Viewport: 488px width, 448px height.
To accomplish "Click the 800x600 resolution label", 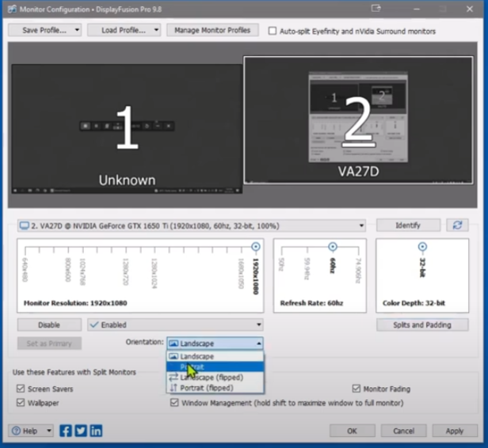I will [68, 270].
